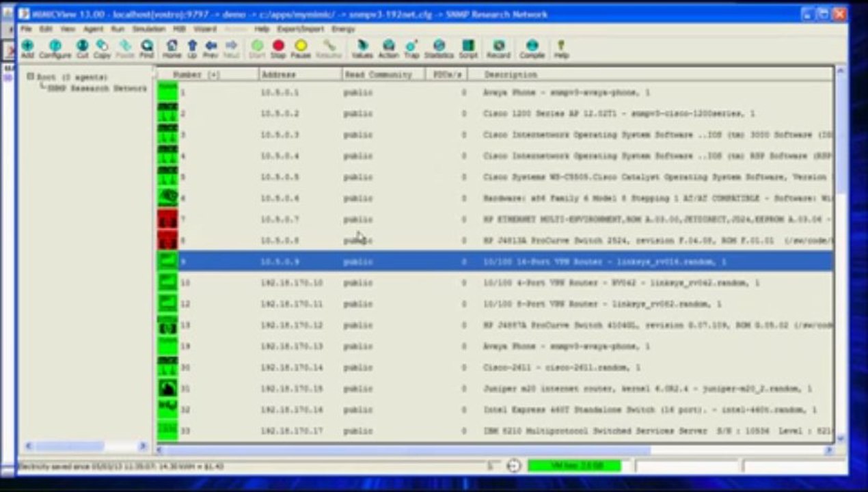Click red device icon of agent 8
This screenshot has width=868, height=492.
(167, 241)
